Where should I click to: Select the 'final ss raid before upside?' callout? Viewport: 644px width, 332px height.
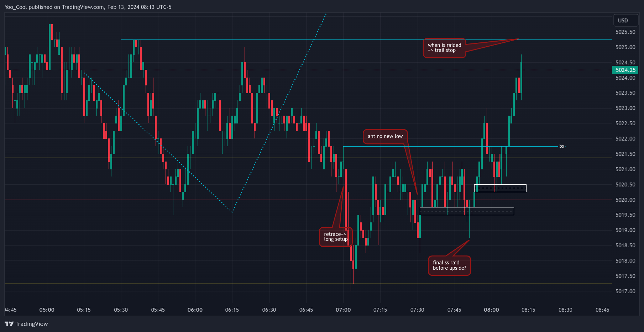click(x=449, y=265)
